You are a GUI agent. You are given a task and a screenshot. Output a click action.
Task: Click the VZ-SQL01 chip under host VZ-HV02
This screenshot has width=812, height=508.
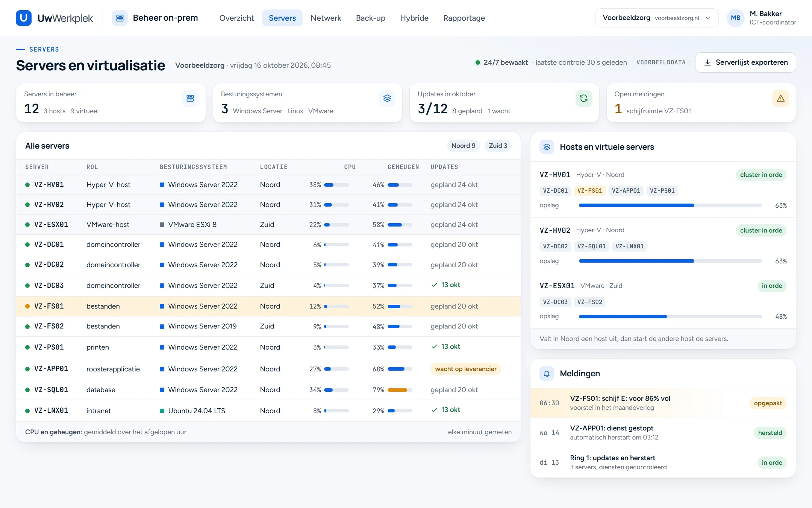click(x=591, y=246)
